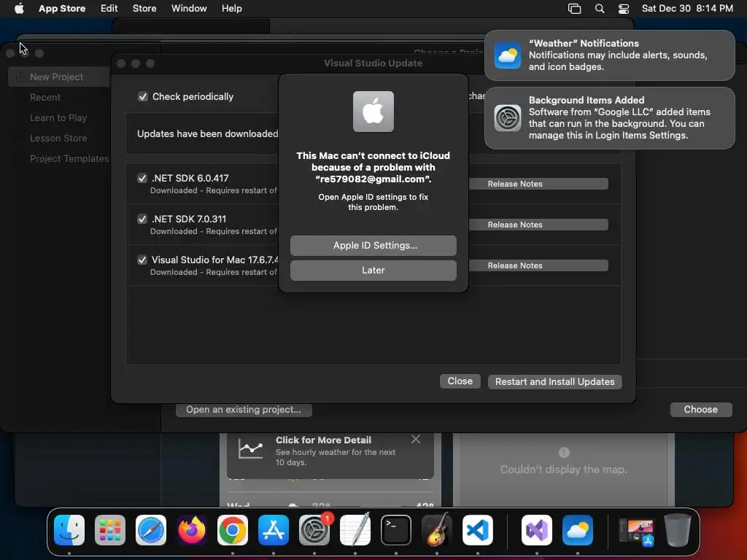Click Background Items Added notification

tap(610, 118)
